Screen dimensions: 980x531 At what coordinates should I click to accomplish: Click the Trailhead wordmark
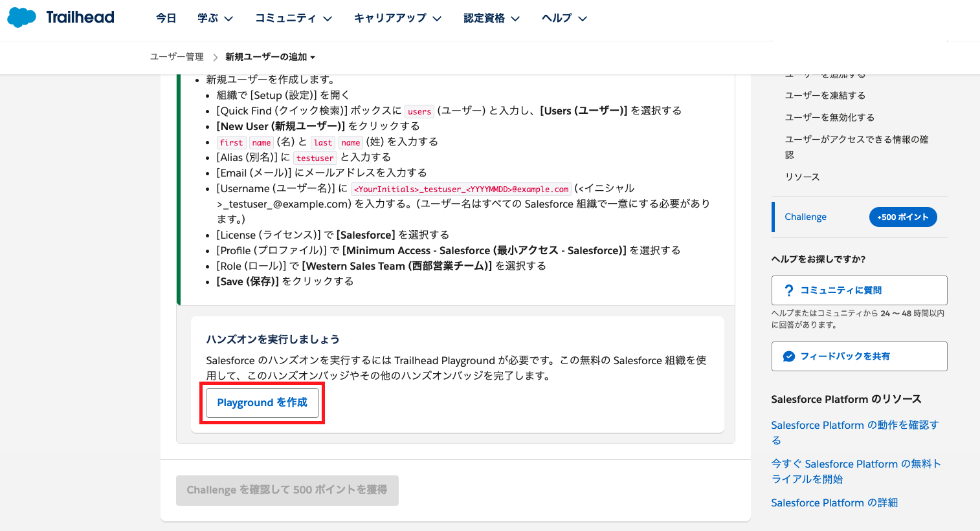(x=80, y=17)
